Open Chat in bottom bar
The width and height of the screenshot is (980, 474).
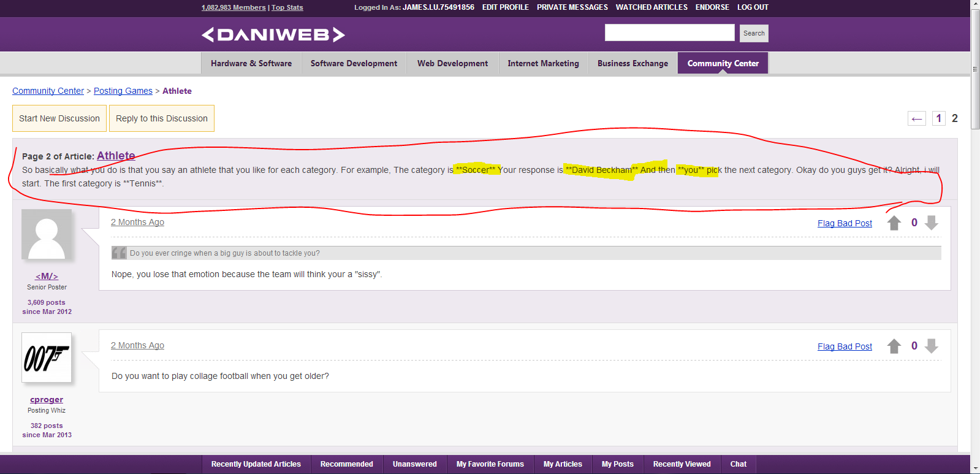739,464
